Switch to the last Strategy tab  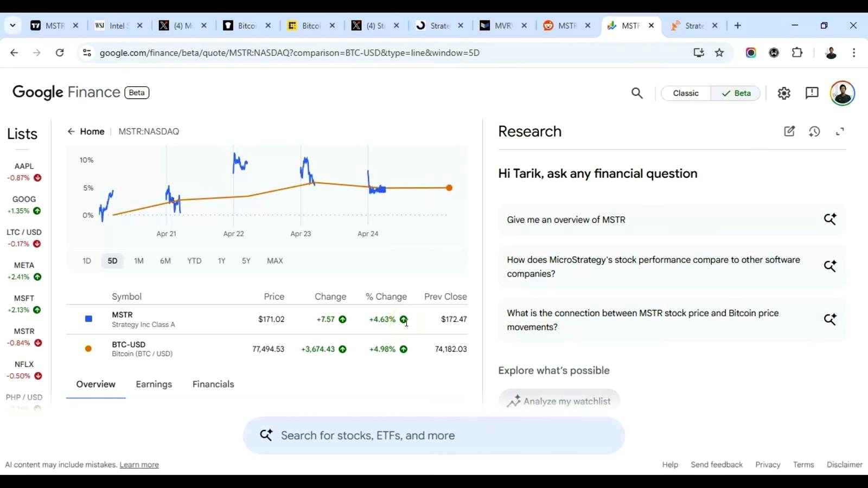point(694,25)
